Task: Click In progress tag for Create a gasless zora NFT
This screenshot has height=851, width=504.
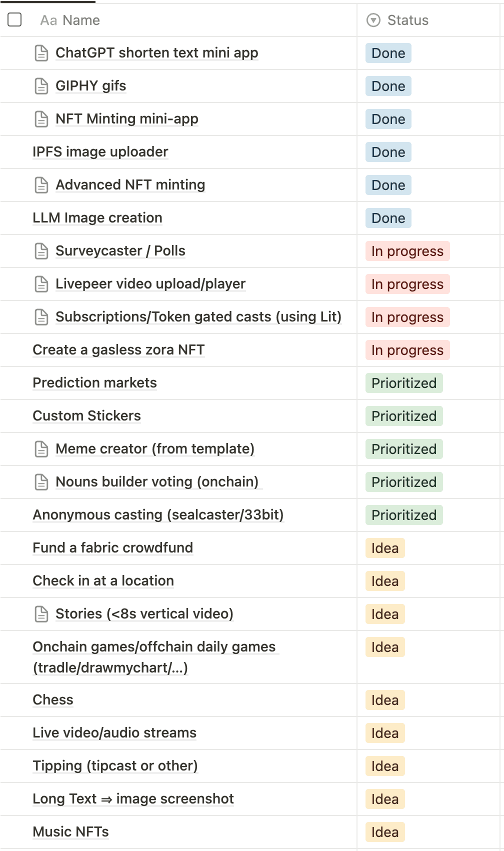Action: tap(407, 350)
